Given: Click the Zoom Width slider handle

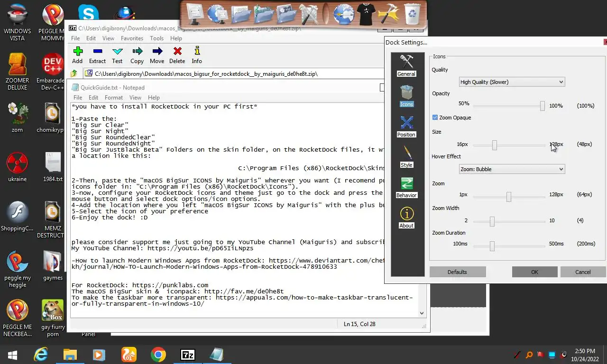Looking at the screenshot, I should (x=492, y=221).
